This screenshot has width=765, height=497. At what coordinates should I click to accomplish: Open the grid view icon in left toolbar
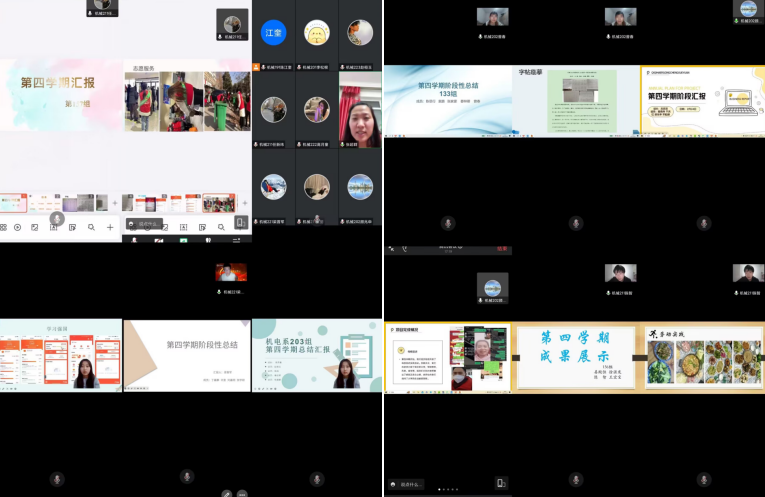(3, 227)
